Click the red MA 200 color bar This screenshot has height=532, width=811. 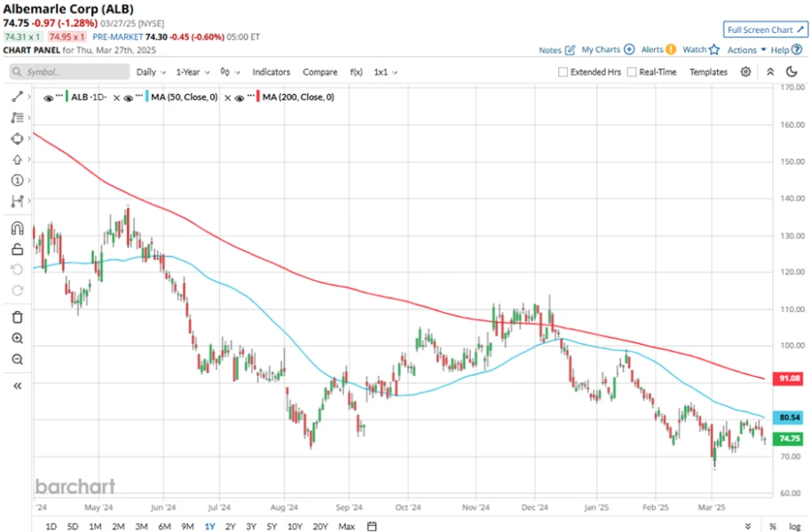pyautogui.click(x=258, y=96)
